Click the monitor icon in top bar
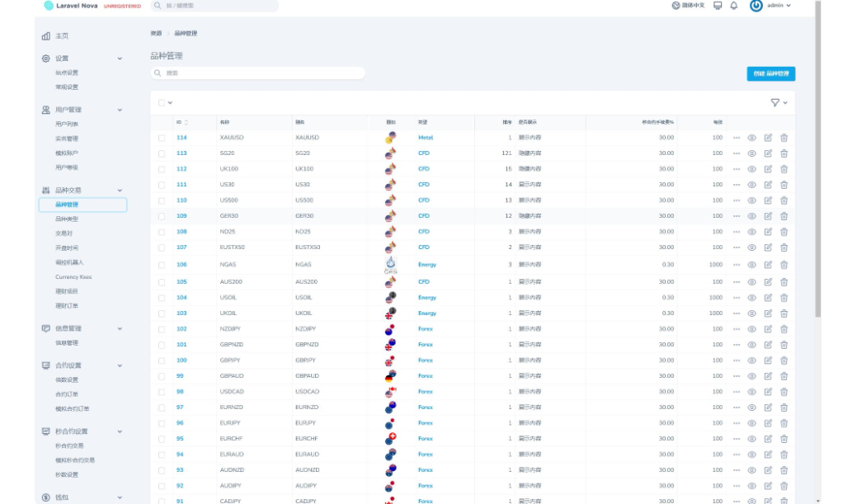Screen dimensions: 857x504 pyautogui.click(x=718, y=6)
